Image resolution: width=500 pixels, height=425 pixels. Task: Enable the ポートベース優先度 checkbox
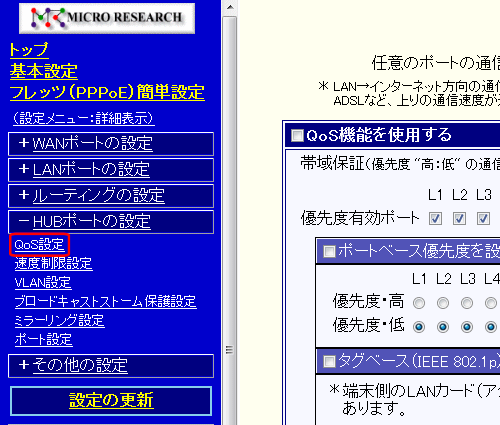329,251
